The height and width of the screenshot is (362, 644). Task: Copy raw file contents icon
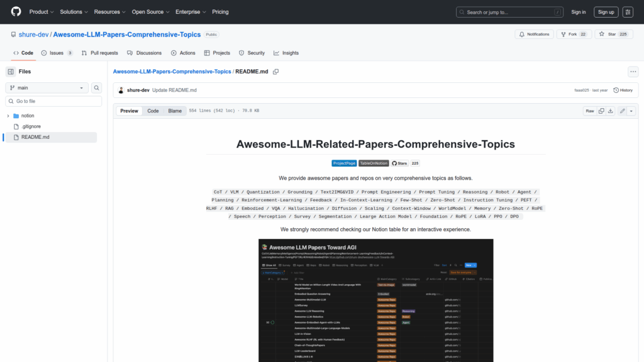[x=601, y=111]
